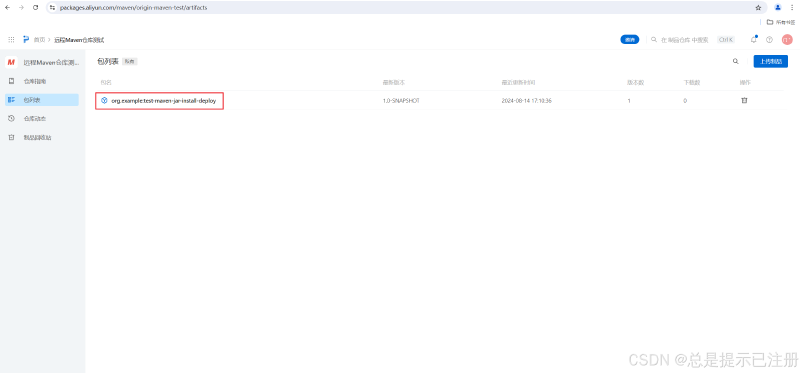Image resolution: width=800 pixels, height=373 pixels.
Task: Open package org.example:test-maven-jar-install-deploy
Action: pos(164,101)
